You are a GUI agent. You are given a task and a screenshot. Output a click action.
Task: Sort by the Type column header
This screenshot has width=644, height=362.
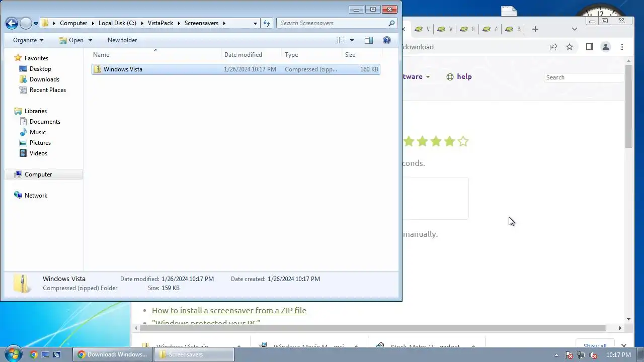point(311,55)
